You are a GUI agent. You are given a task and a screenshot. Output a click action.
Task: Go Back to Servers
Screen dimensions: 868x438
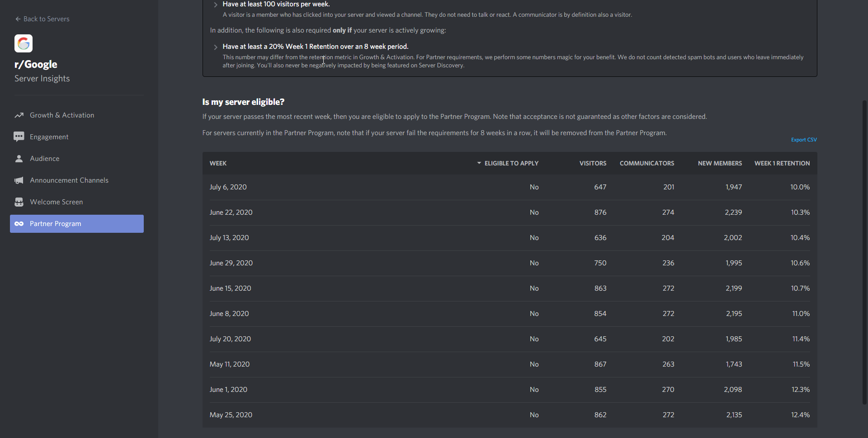tap(46, 19)
